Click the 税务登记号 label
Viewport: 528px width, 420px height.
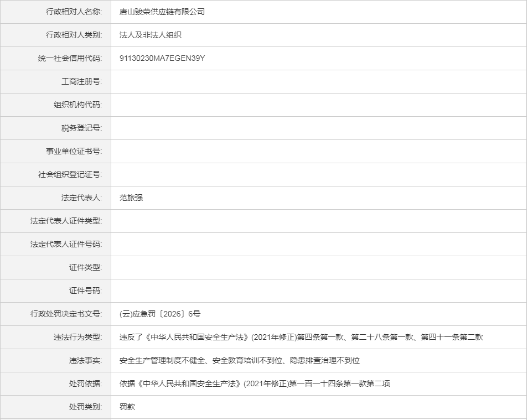point(81,128)
